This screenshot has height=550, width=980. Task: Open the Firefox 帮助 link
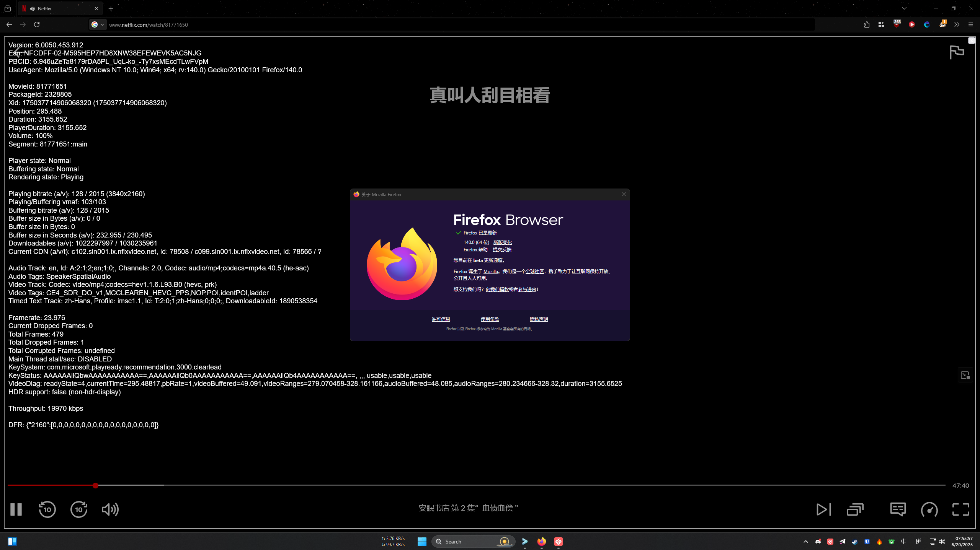(x=475, y=250)
